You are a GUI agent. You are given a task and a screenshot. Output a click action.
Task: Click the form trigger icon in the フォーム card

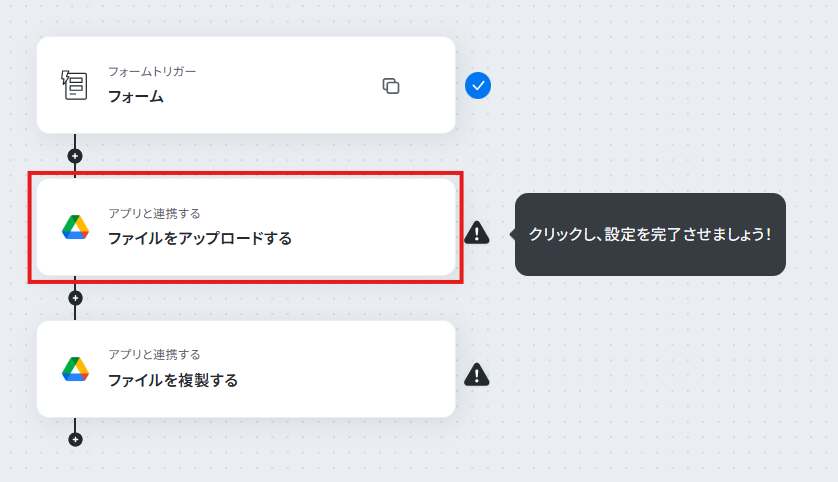[74, 85]
